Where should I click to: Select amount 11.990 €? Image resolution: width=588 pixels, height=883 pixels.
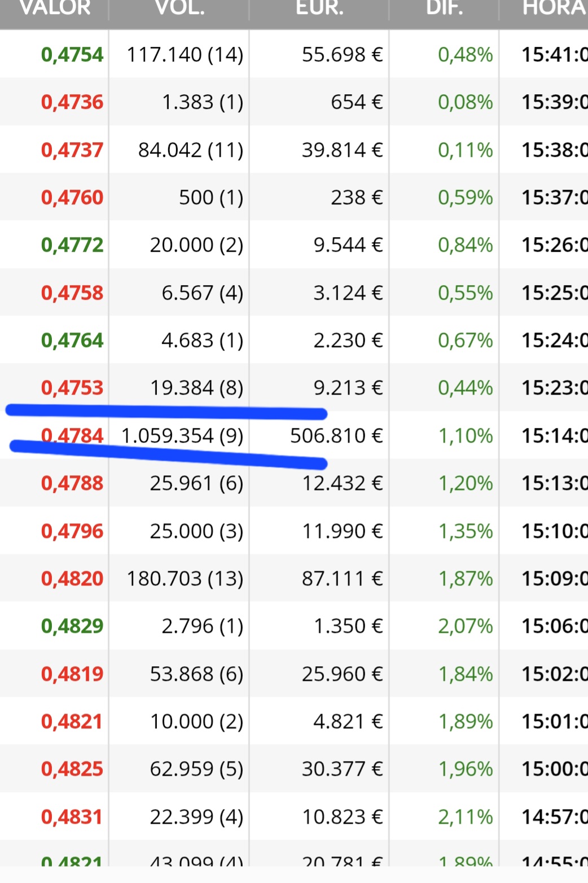tap(343, 531)
